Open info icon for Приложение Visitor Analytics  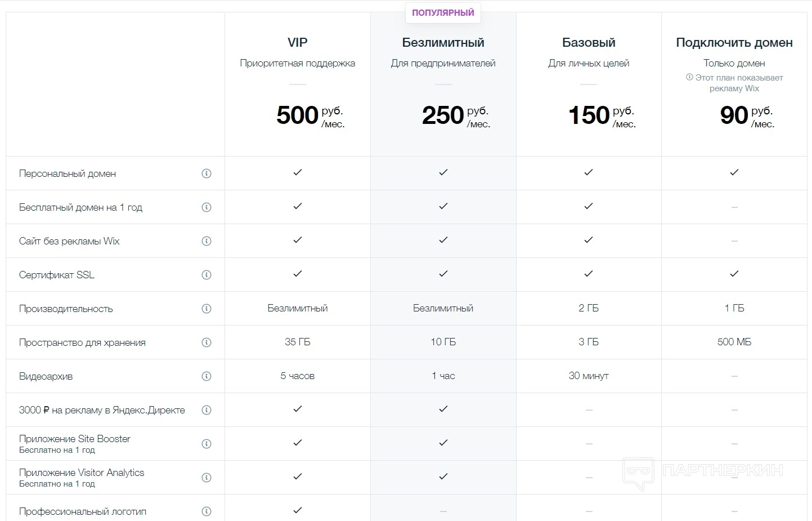point(207,478)
